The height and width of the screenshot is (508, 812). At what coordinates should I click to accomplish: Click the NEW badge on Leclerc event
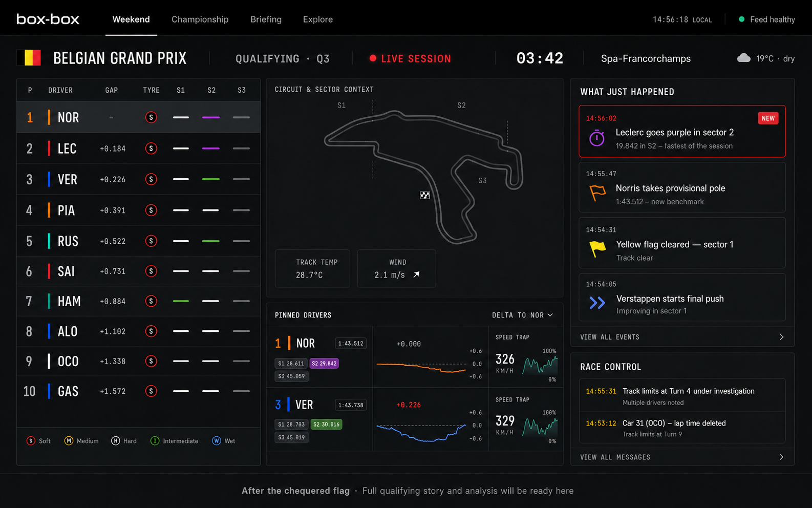click(768, 118)
